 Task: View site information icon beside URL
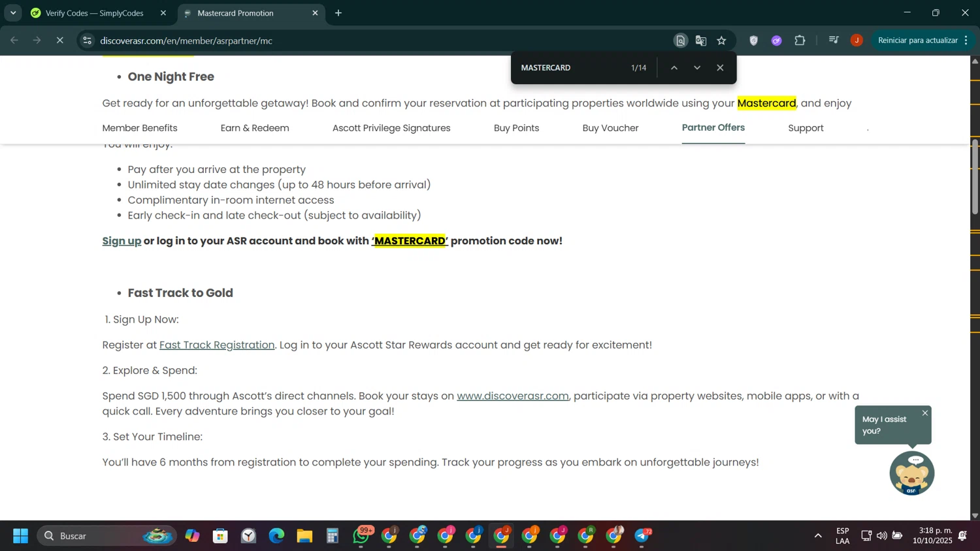coord(87,40)
